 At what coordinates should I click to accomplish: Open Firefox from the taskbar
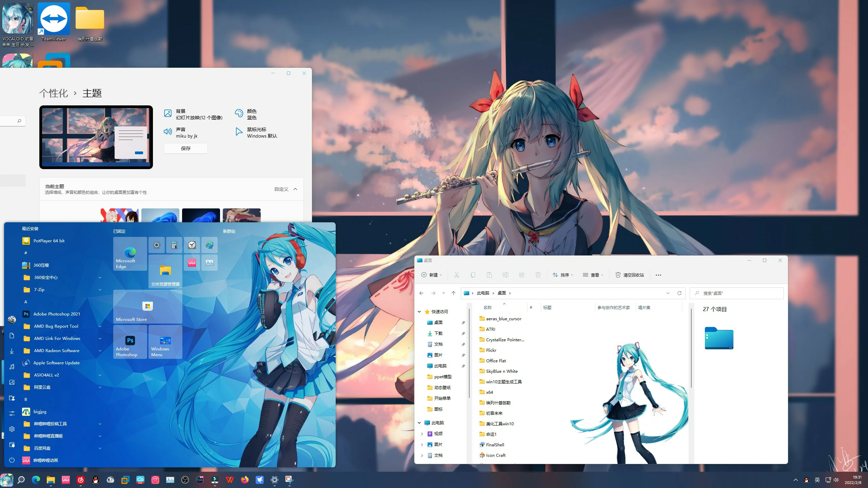(244, 480)
